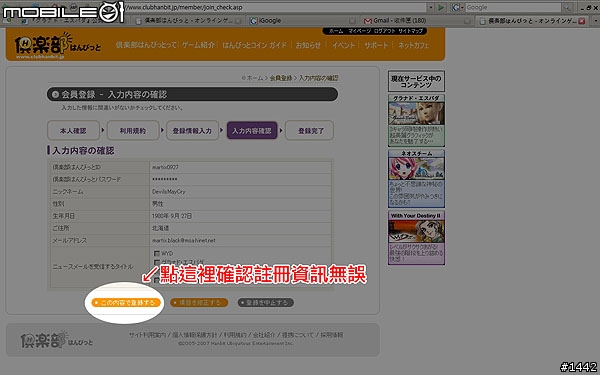Screen dimensions: 600x375
Task: Click the 男性 gender value
Action: tap(158, 204)
